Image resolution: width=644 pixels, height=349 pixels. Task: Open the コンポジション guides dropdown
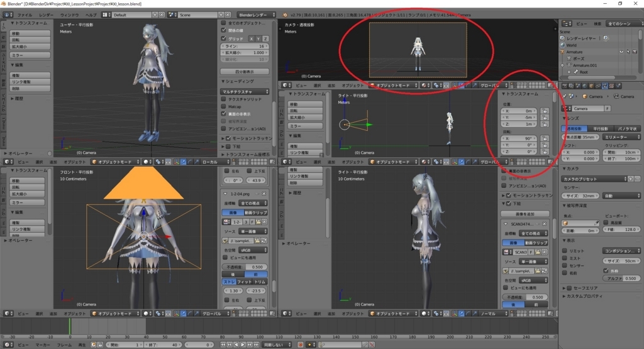[622, 250]
